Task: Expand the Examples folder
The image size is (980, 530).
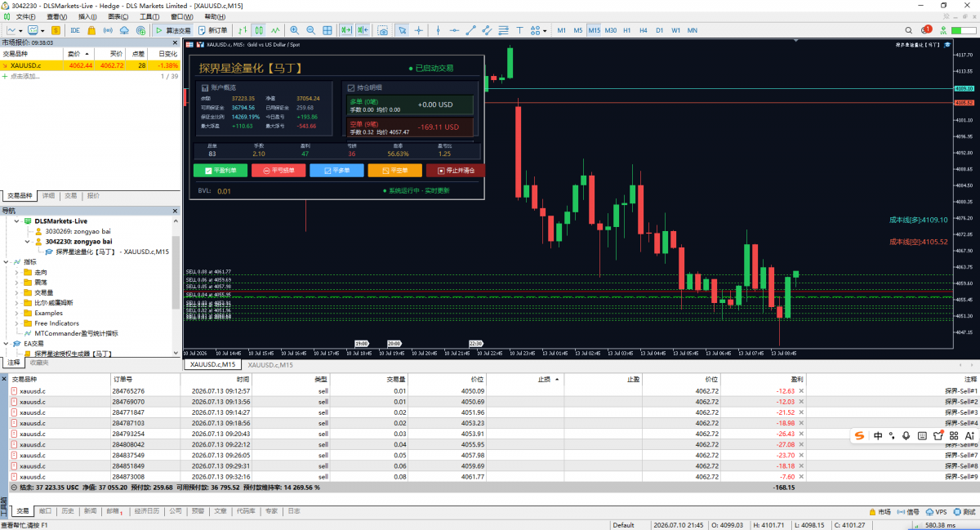Action: (16, 313)
